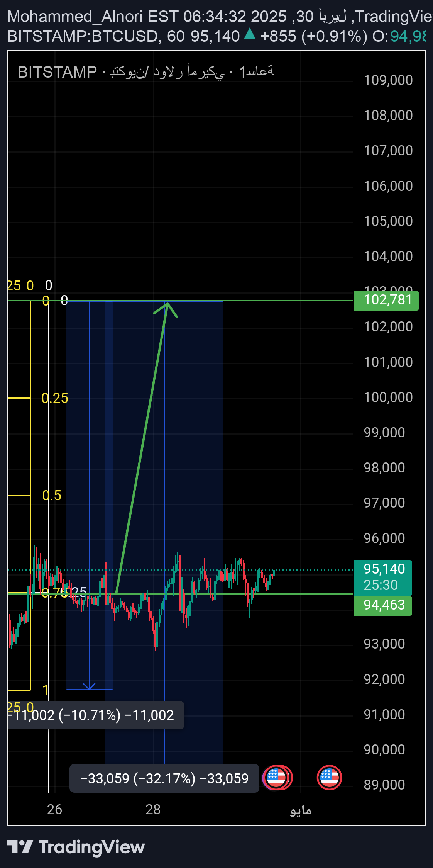
Task: Click the yellow 0 label at the Fibonacci top
Action: 46,301
